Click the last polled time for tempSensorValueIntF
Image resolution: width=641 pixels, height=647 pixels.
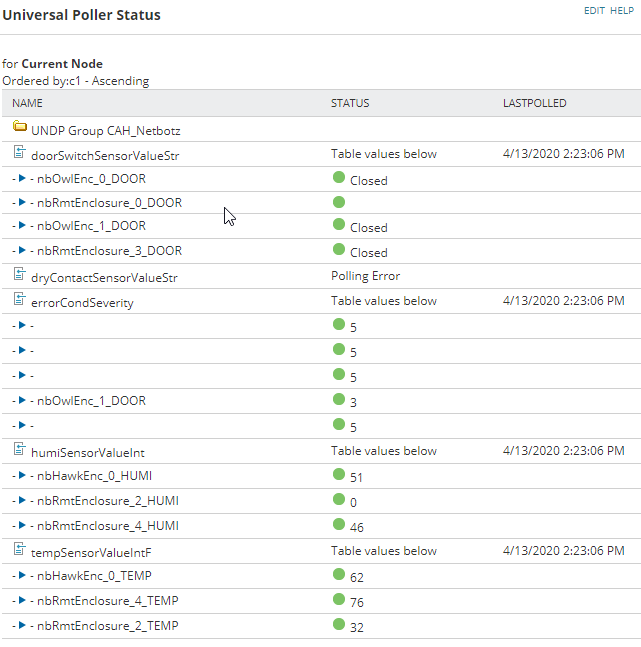point(563,550)
